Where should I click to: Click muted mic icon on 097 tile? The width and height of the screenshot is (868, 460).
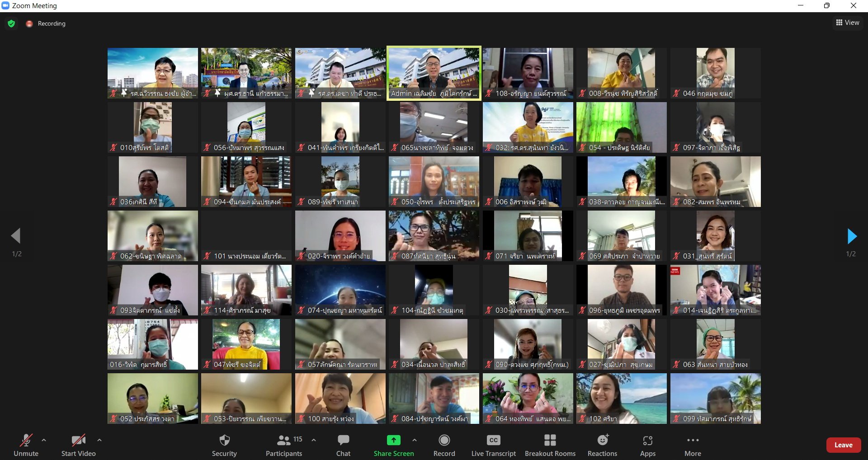(x=676, y=148)
